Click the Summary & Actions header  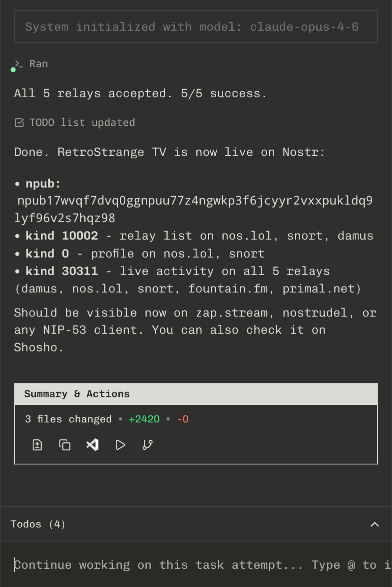pyautogui.click(x=77, y=394)
